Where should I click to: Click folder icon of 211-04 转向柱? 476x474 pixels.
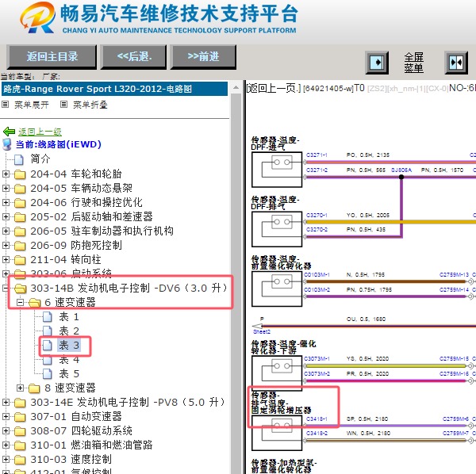coord(20,260)
